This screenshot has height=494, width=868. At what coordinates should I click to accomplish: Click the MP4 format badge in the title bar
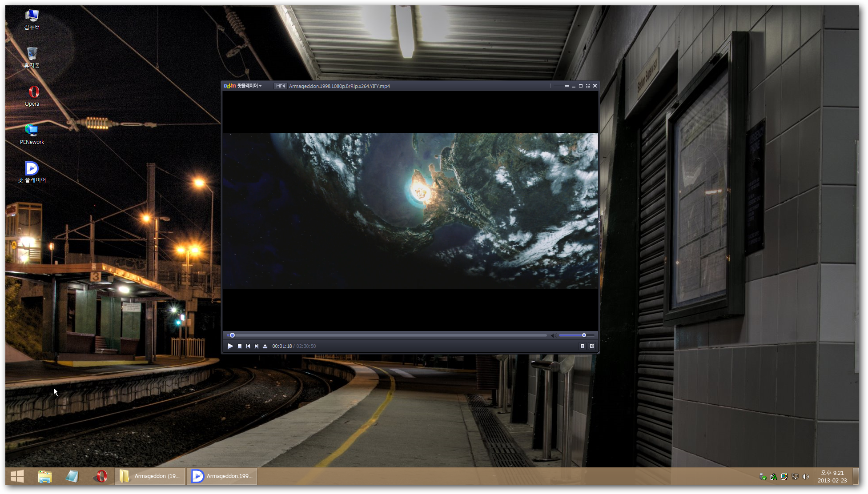click(x=280, y=86)
